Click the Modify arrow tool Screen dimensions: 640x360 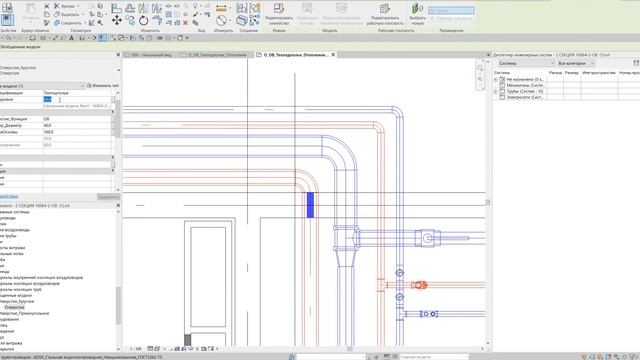(x=7, y=7)
